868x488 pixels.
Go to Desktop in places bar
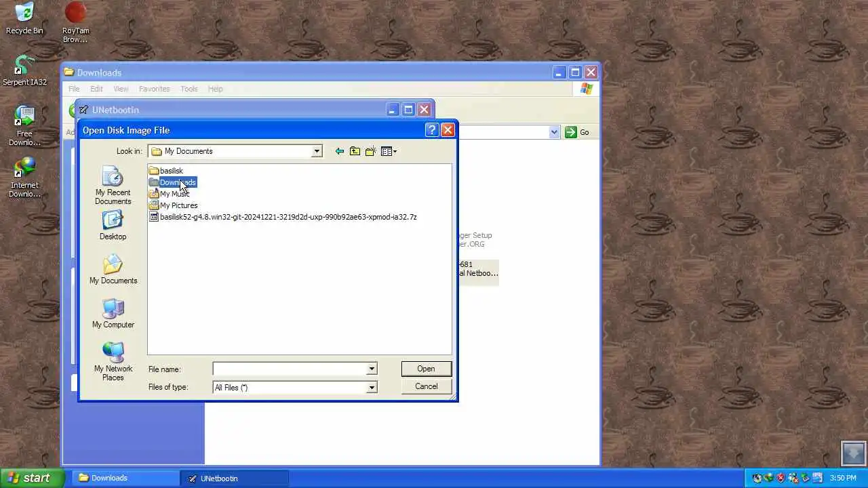click(113, 226)
